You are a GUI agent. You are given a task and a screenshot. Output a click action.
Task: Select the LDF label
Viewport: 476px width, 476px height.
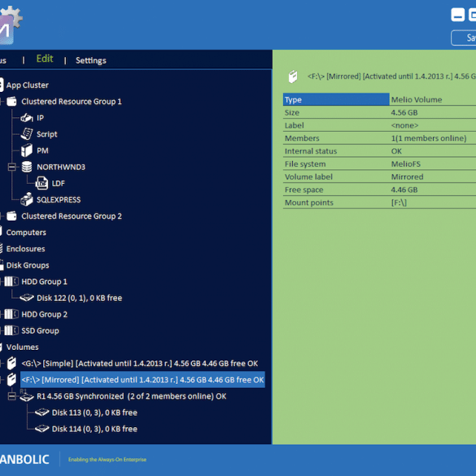(58, 183)
